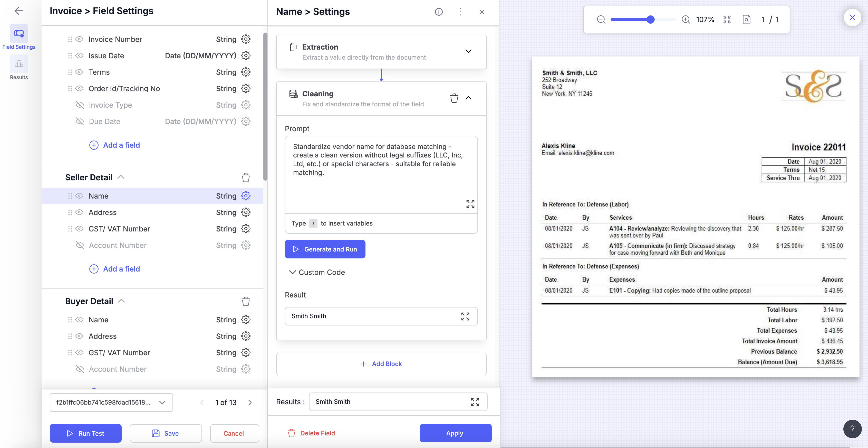Collapse the Buyer Detail section
Image resolution: width=868 pixels, height=448 pixels.
(x=121, y=301)
